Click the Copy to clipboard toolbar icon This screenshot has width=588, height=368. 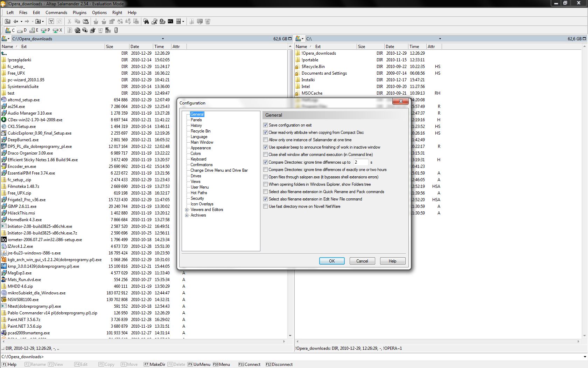point(77,21)
